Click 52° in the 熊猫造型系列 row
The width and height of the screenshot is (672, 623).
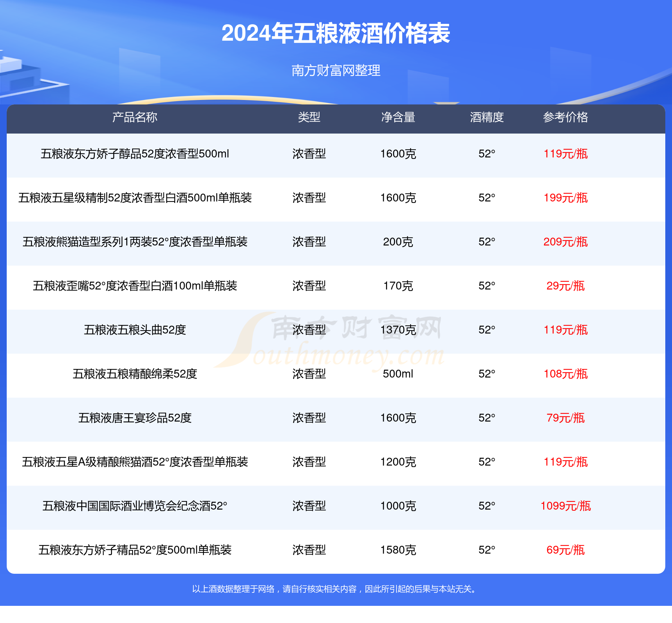click(x=487, y=242)
